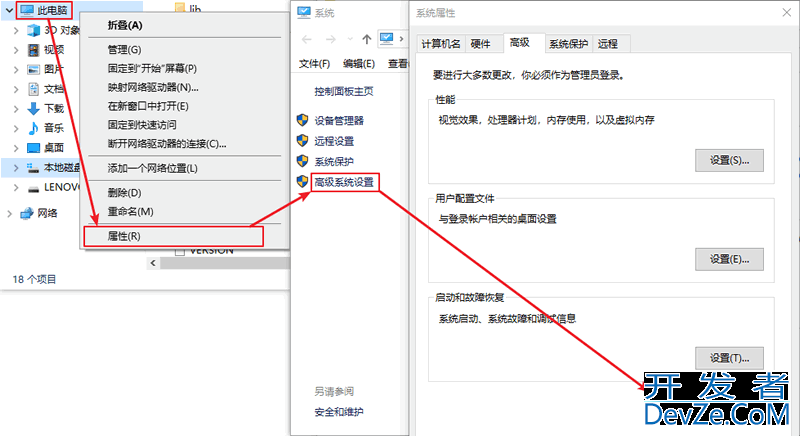
Task: Click the 3D Objects folder icon
Action: [x=34, y=30]
